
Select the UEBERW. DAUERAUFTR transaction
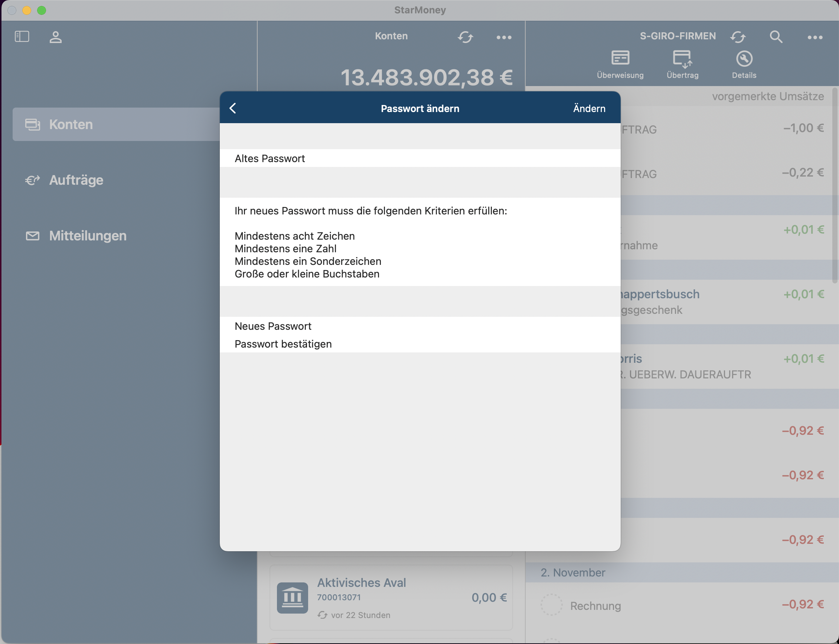pos(727,367)
